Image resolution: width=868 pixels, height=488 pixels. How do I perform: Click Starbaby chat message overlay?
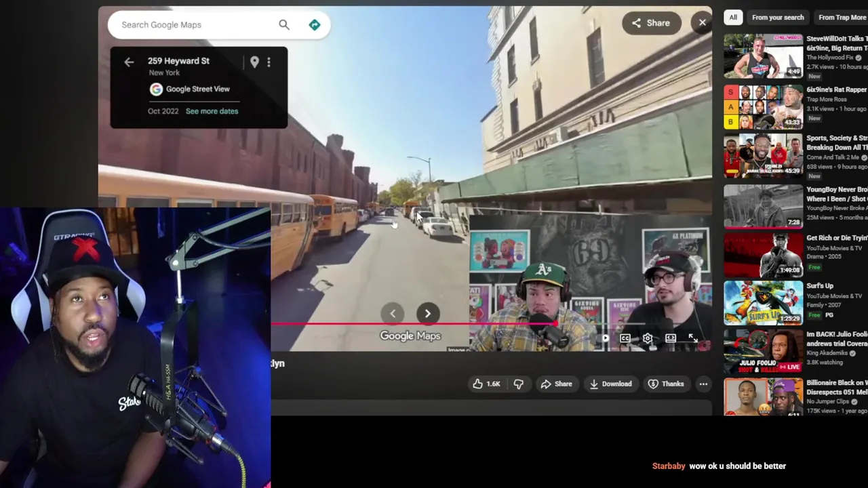(719, 466)
